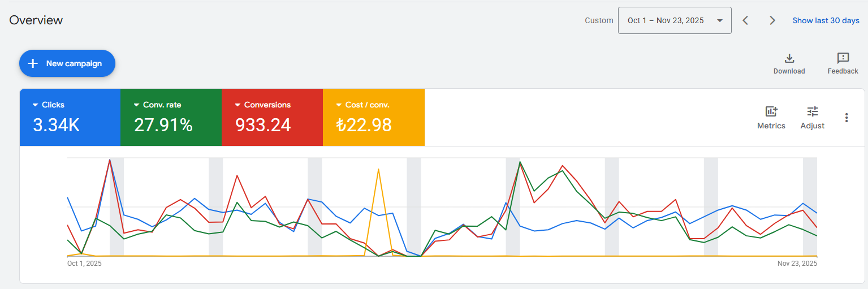Click the Show last 30 days link
The image size is (868, 289).
826,20
